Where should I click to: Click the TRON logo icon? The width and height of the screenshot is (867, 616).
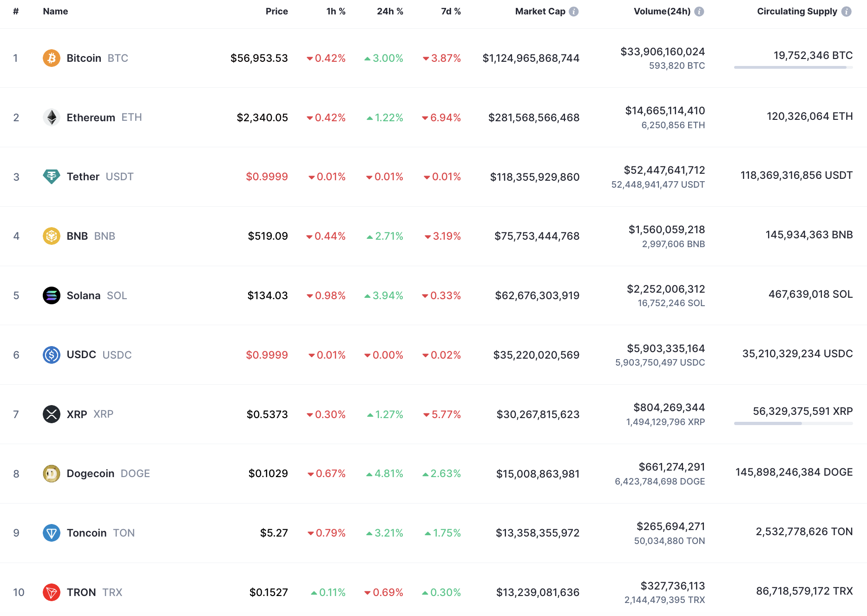click(52, 592)
